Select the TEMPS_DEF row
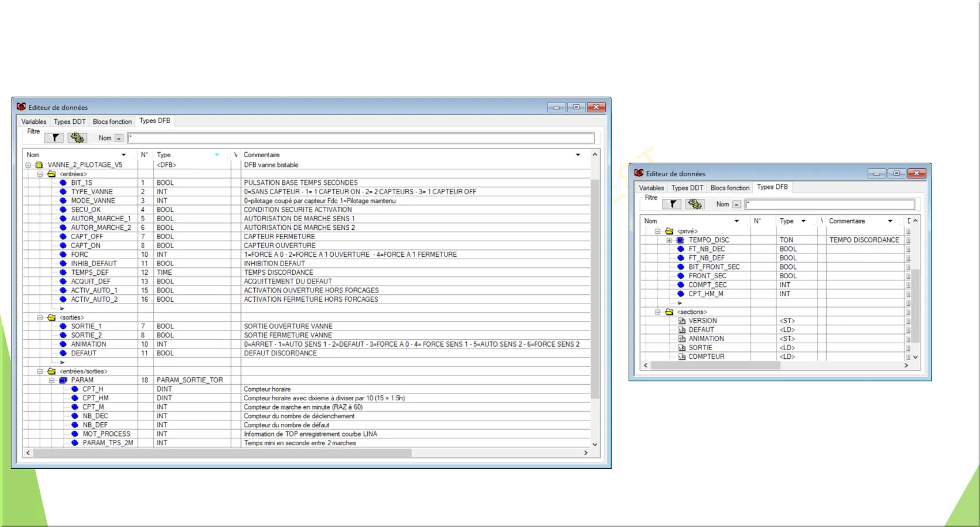980x527 pixels. (307, 272)
